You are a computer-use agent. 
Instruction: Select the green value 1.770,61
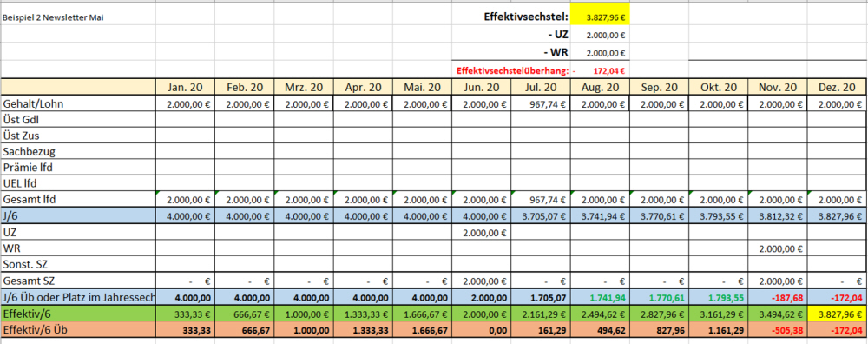tap(659, 297)
